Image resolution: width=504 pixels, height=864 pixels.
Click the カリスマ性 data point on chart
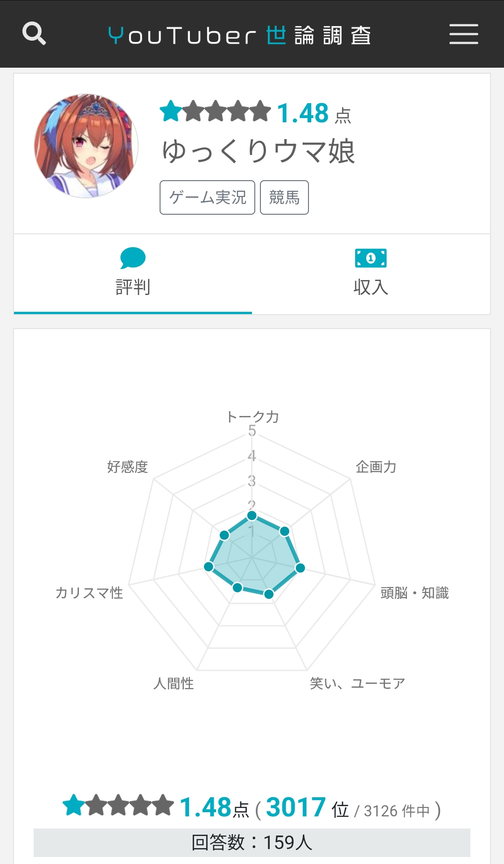209,567
